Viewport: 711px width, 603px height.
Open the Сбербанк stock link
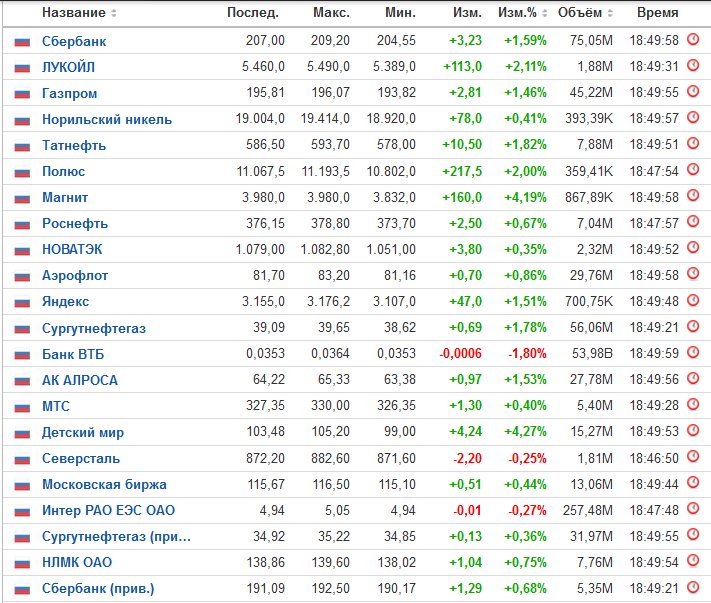pyautogui.click(x=74, y=41)
